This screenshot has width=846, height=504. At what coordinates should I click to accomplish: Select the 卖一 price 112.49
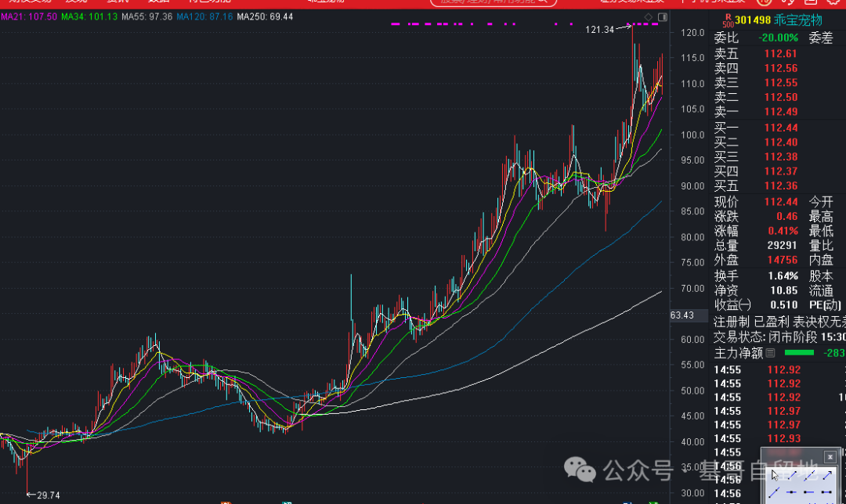coord(781,112)
